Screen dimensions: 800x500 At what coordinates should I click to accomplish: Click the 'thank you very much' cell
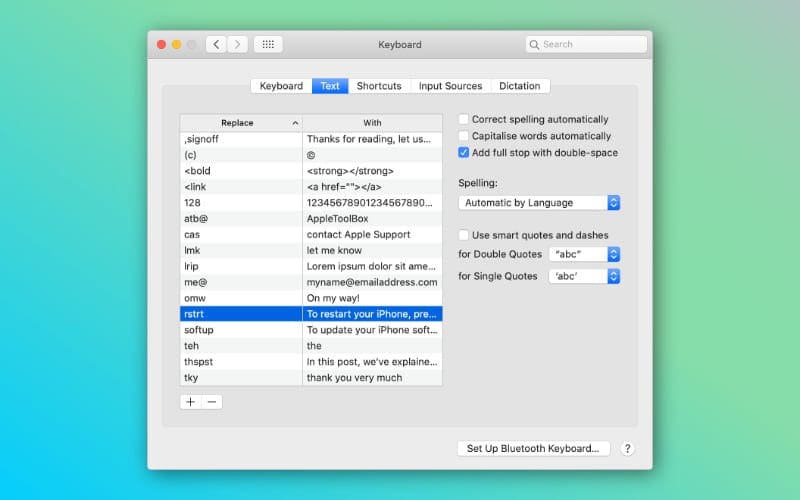(372, 378)
